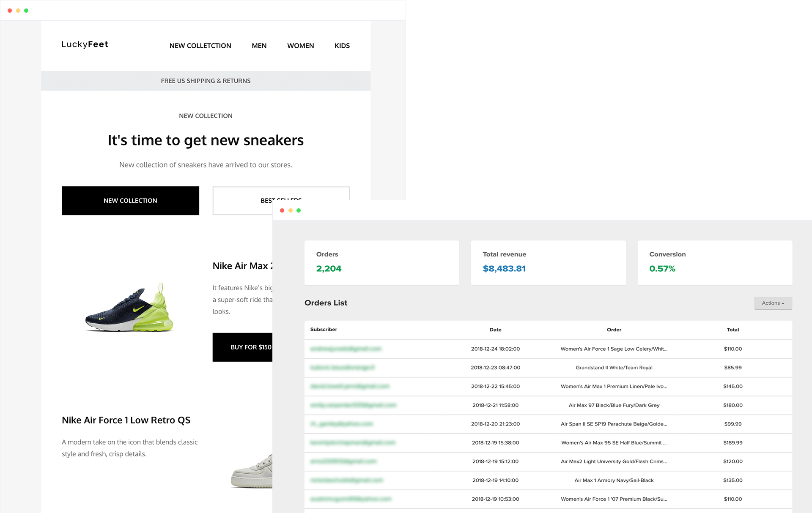The image size is (812, 513).
Task: Click date 2018-12-19 15:12:00
Action: (x=495, y=461)
